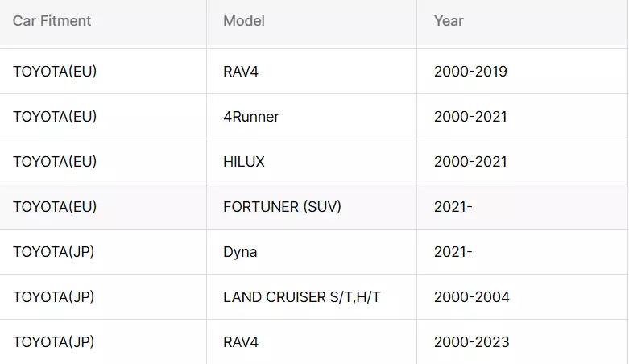The width and height of the screenshot is (629, 364).
Task: Select the Dyna model cell
Action: tap(240, 252)
